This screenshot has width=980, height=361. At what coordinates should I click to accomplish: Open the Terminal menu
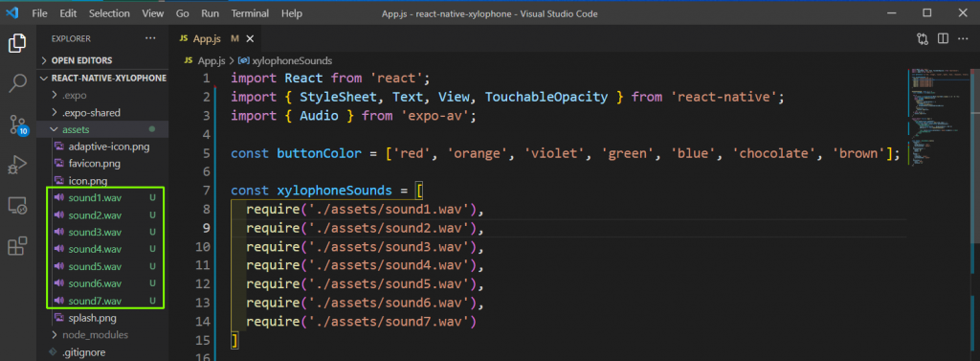pyautogui.click(x=248, y=13)
